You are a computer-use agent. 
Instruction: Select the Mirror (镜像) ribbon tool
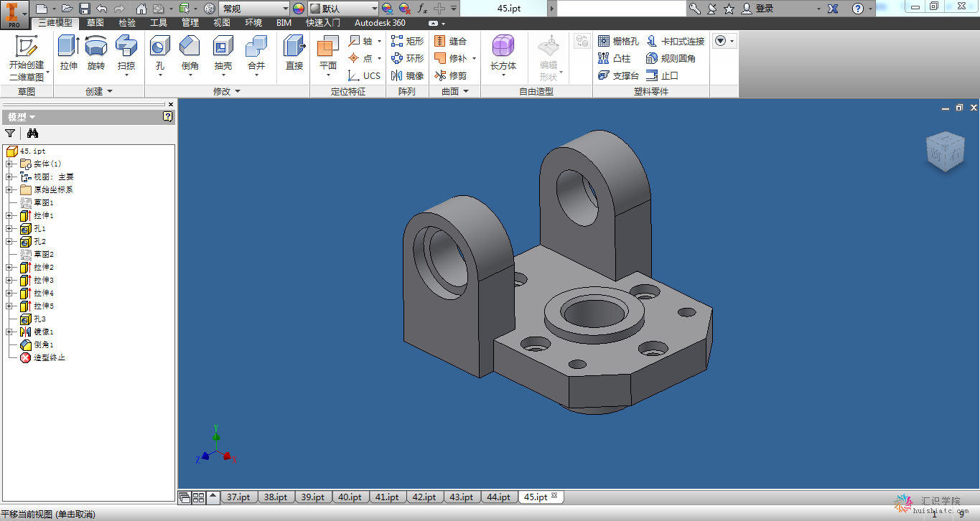tap(407, 75)
